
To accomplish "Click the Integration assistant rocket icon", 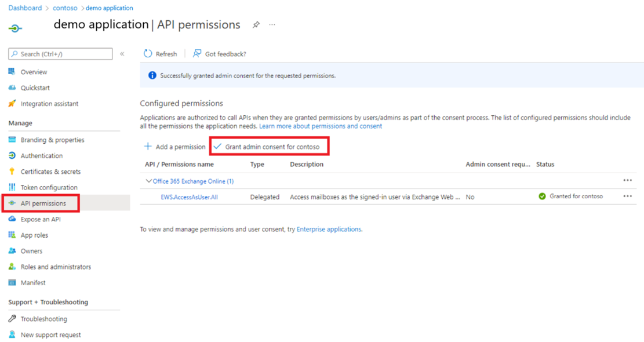I will tap(12, 103).
